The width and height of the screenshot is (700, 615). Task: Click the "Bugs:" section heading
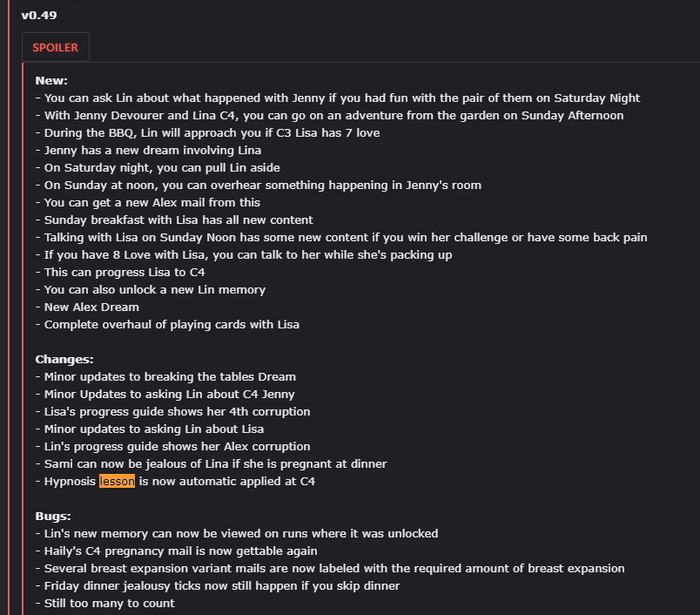(53, 516)
